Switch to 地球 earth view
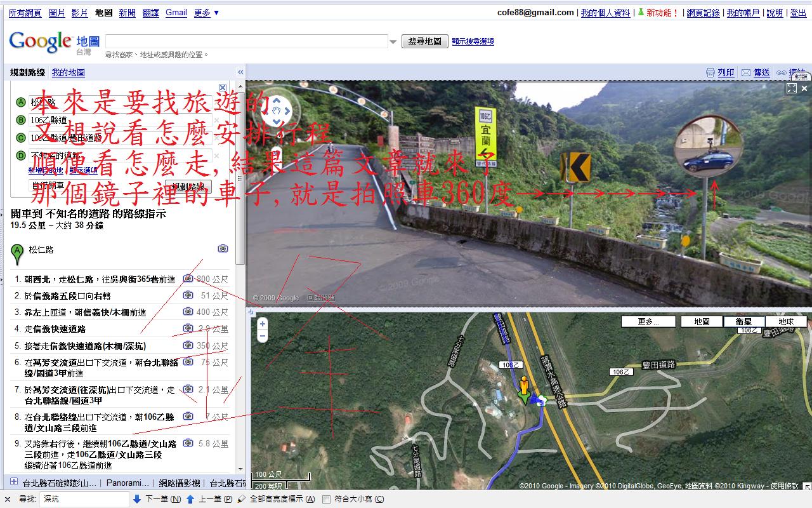Viewport: 812px width, 508px height. pos(786,321)
